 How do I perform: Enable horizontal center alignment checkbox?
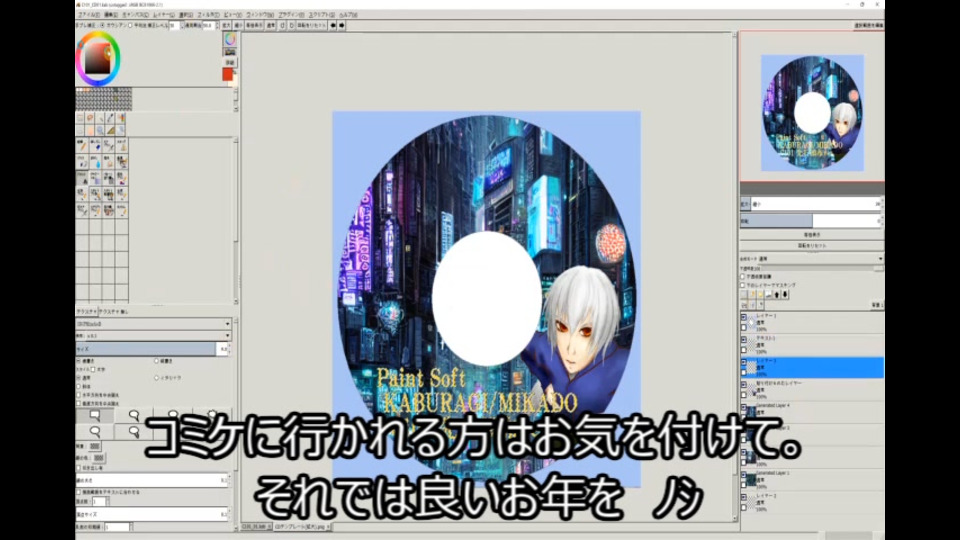(x=79, y=396)
